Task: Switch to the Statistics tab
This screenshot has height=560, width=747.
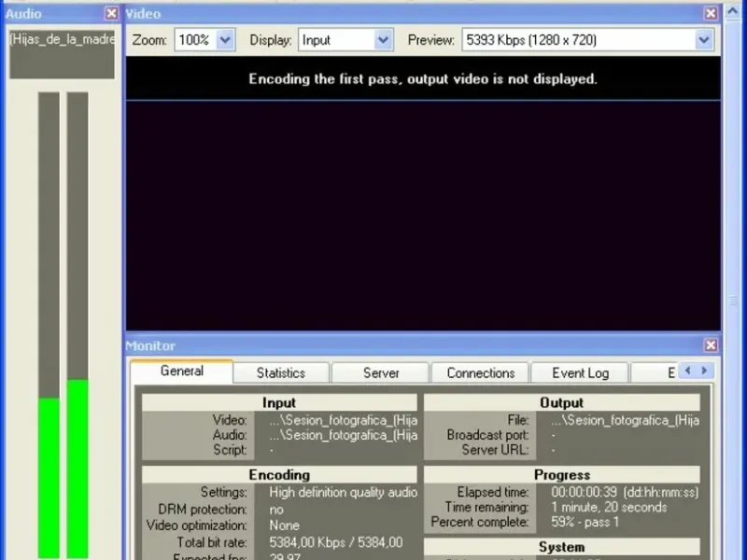Action: click(281, 372)
